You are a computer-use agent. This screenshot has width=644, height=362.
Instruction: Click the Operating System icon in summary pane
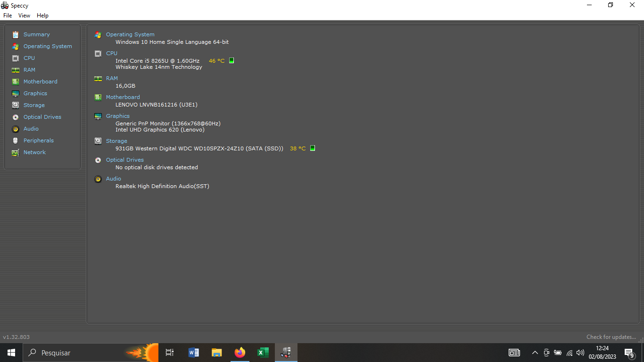(98, 34)
